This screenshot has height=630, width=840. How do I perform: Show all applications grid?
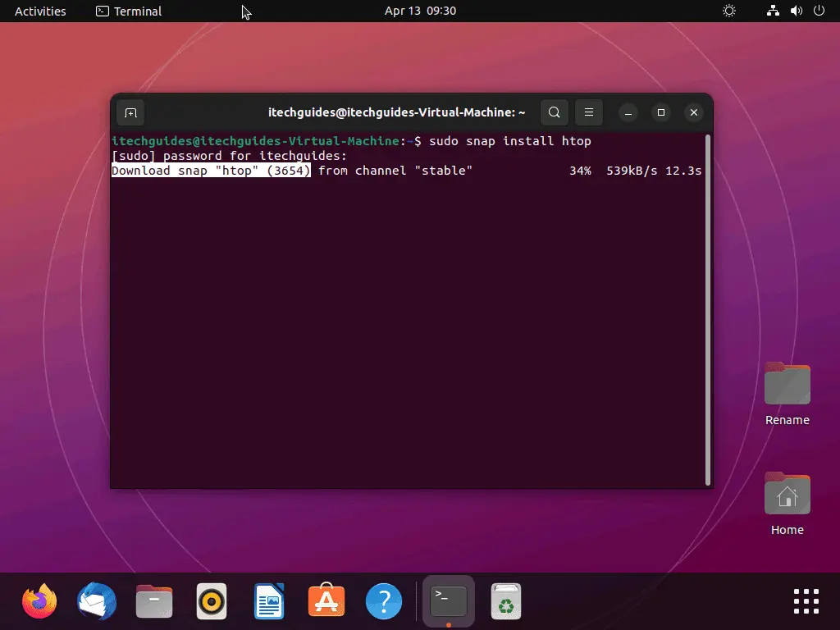[x=806, y=601]
